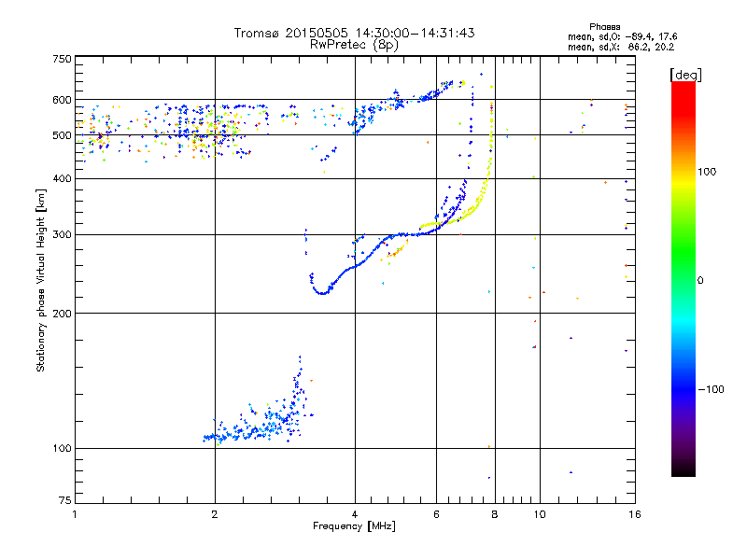Image resolution: width=747 pixels, height=560 pixels.
Task: Click the 'mean, sd,O: -89.4, 17.6' line
Action: tap(622, 36)
